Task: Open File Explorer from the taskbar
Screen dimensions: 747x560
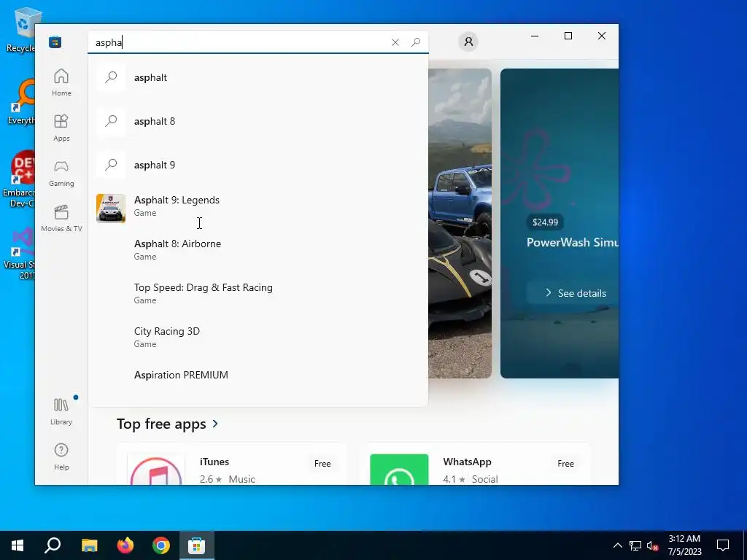Action: click(x=89, y=545)
